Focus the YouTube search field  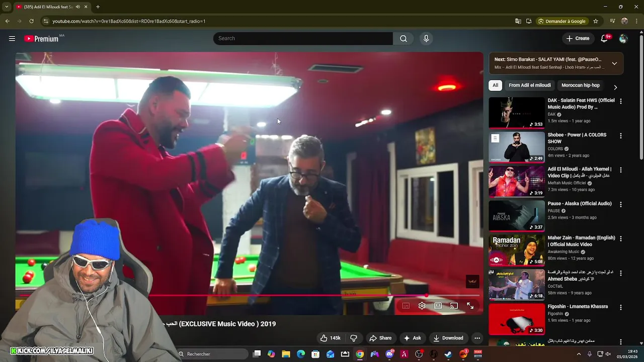click(x=303, y=38)
